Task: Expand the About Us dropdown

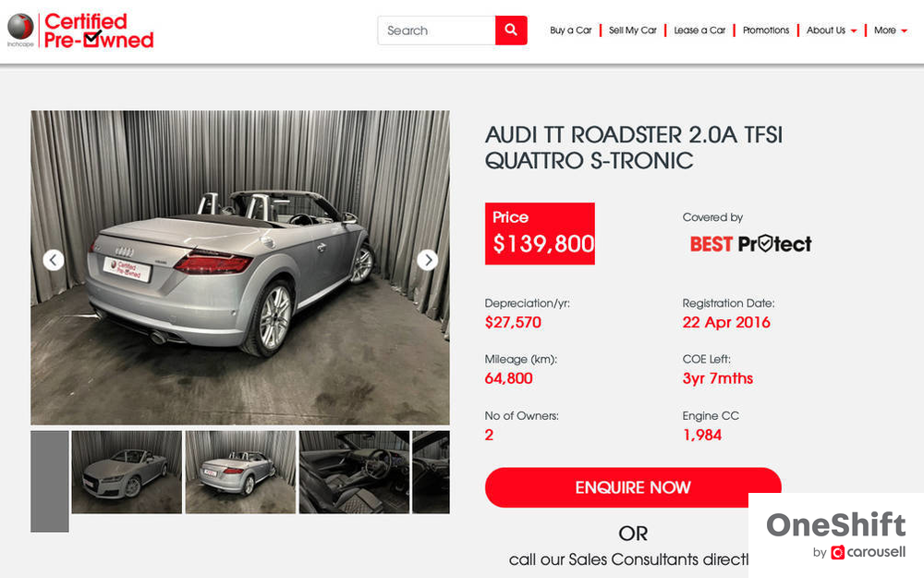Action: [831, 31]
